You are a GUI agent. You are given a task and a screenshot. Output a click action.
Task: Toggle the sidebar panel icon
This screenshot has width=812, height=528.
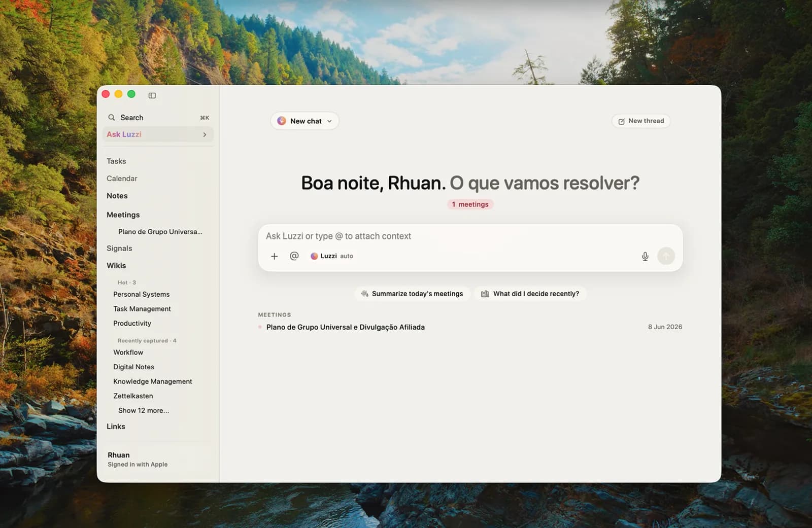coord(152,95)
